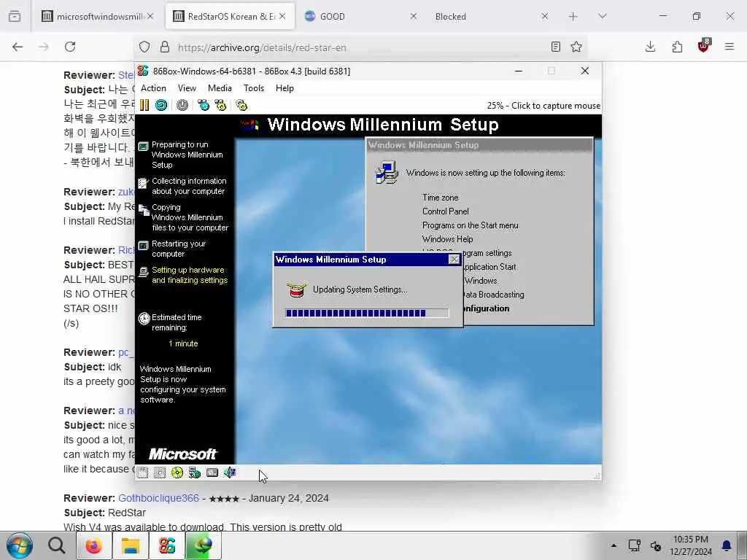This screenshot has width=747, height=560.
Task: Open Firefox application hamburger menu
Action: tap(729, 47)
